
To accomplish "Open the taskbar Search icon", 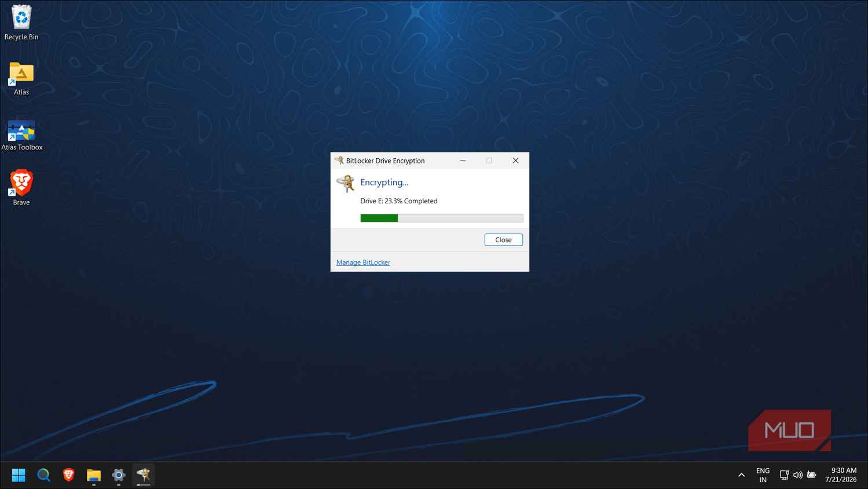I will [43, 475].
